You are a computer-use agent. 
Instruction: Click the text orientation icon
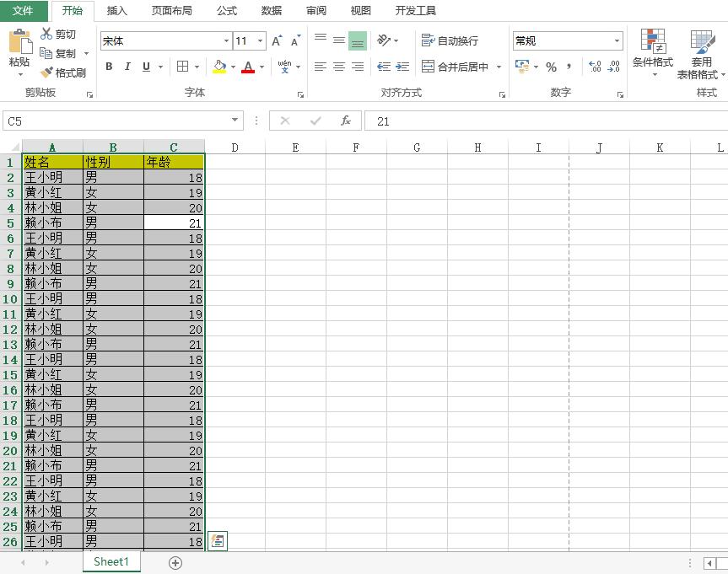point(384,40)
